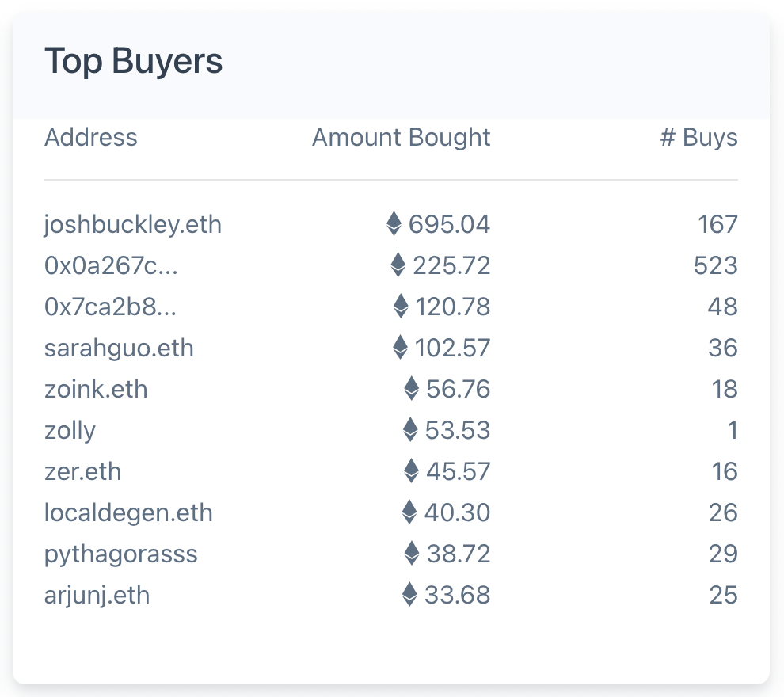The height and width of the screenshot is (697, 784).
Task: Click the Ethereum icon beside 33.68
Action: [409, 595]
